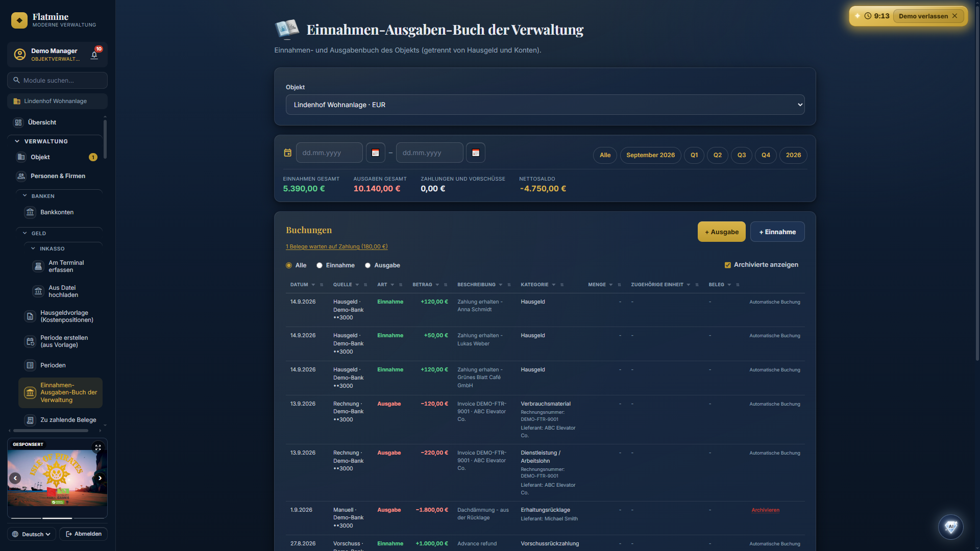Open the Objekt dropdown Lindenhof Wohnanlage
This screenshot has width=980, height=551.
[545, 105]
